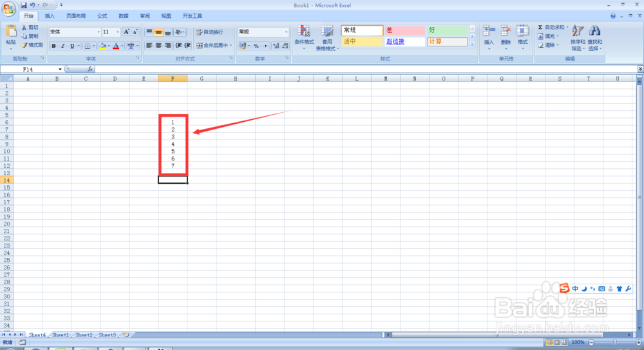The image size is (644, 350).
Task: Open Format as Table (套用表格格式)
Action: 327,37
